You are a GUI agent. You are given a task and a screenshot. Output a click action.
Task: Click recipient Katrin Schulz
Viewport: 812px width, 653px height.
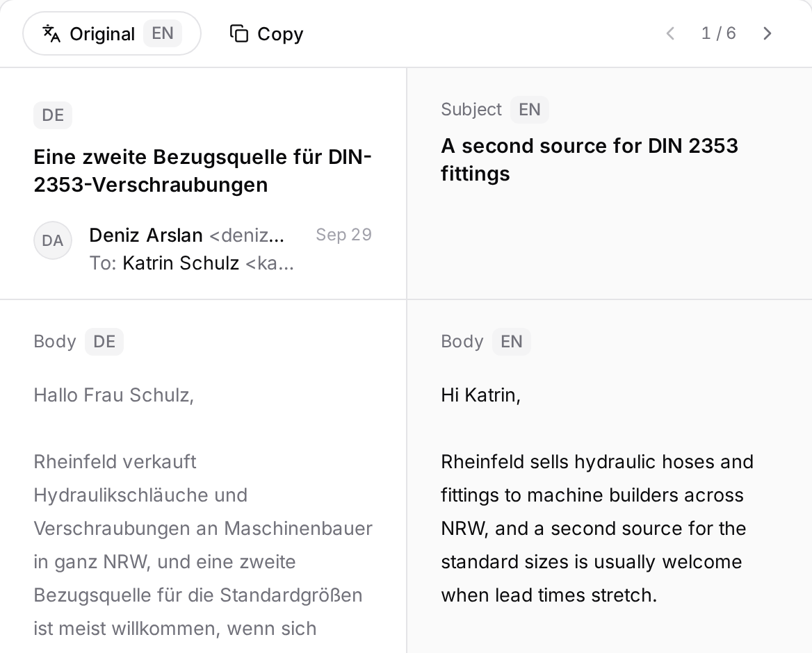click(181, 263)
